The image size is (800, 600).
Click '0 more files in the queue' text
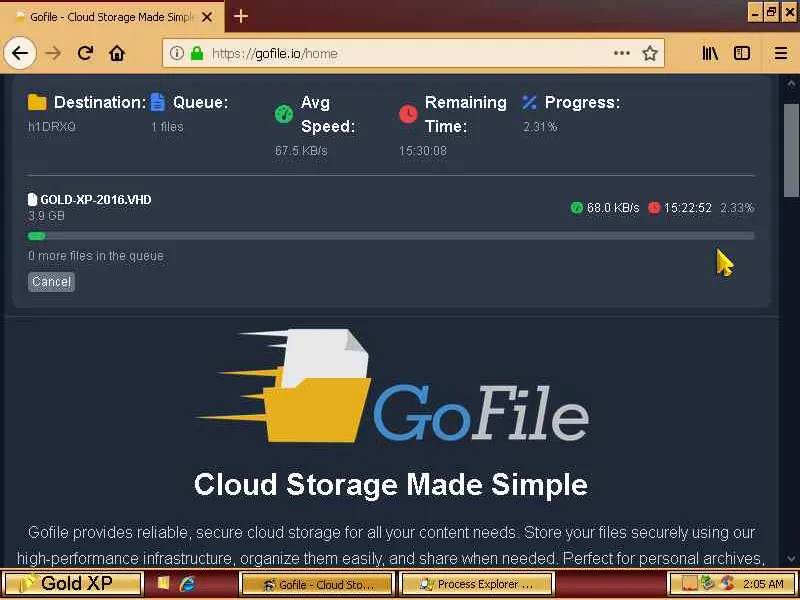pos(96,256)
